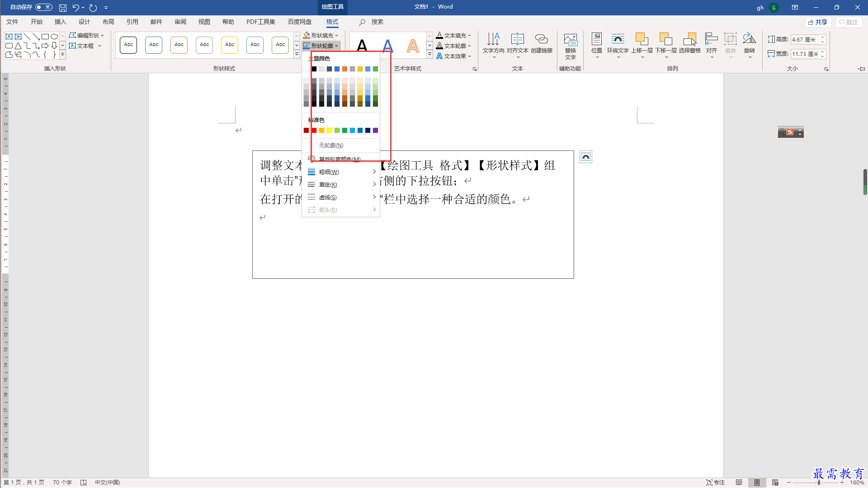868x488 pixels.
Task: Open the 位置 position tool
Action: coord(596,44)
